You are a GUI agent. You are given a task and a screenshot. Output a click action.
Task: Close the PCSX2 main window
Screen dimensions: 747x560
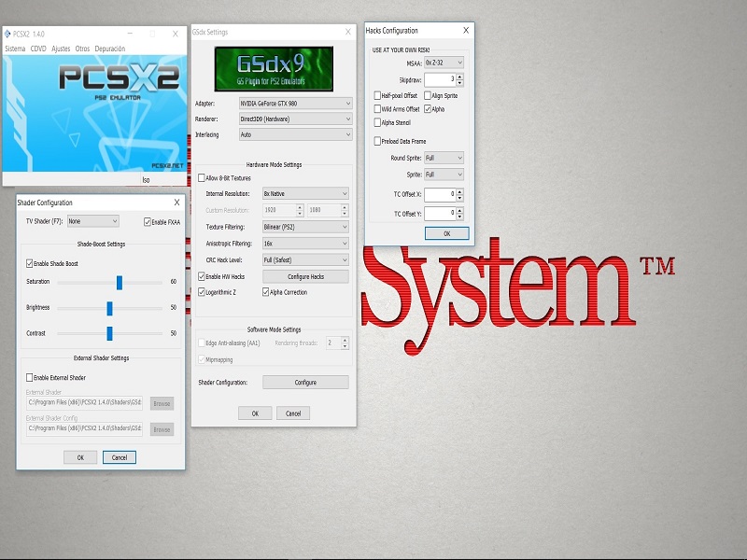click(x=176, y=34)
